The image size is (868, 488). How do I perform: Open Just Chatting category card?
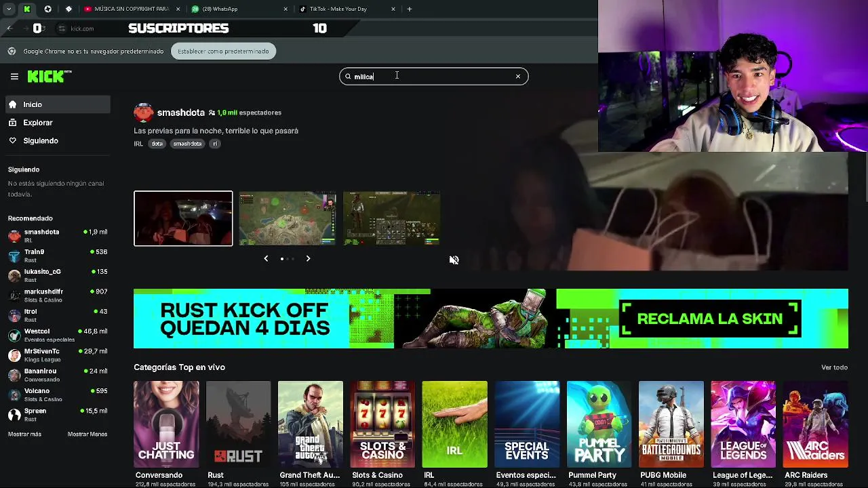pos(166,424)
